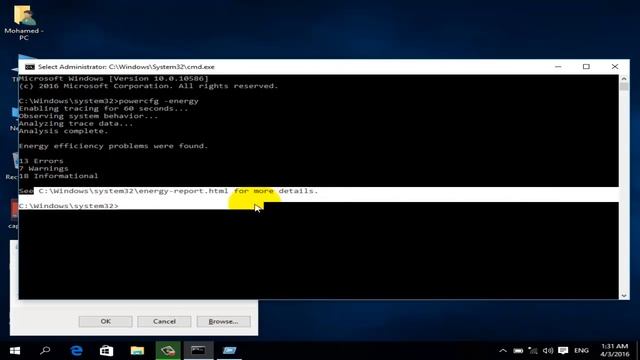Click the energy-report.html path text

pyautogui.click(x=133, y=191)
